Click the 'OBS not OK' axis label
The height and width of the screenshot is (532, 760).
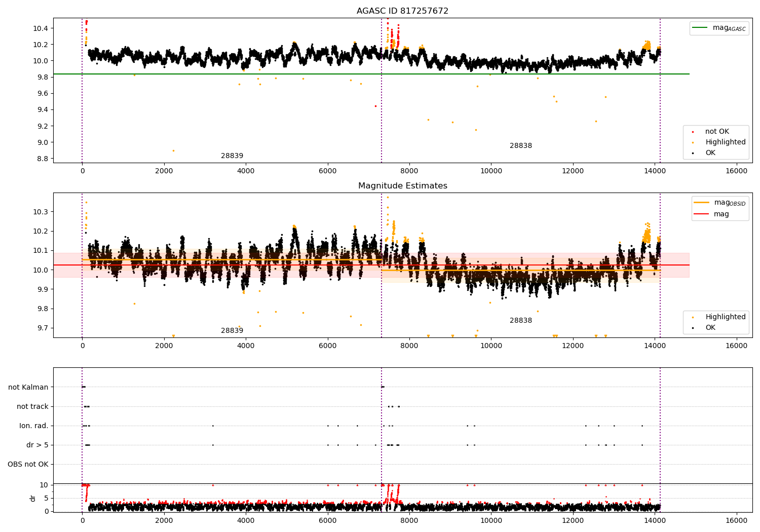point(28,464)
